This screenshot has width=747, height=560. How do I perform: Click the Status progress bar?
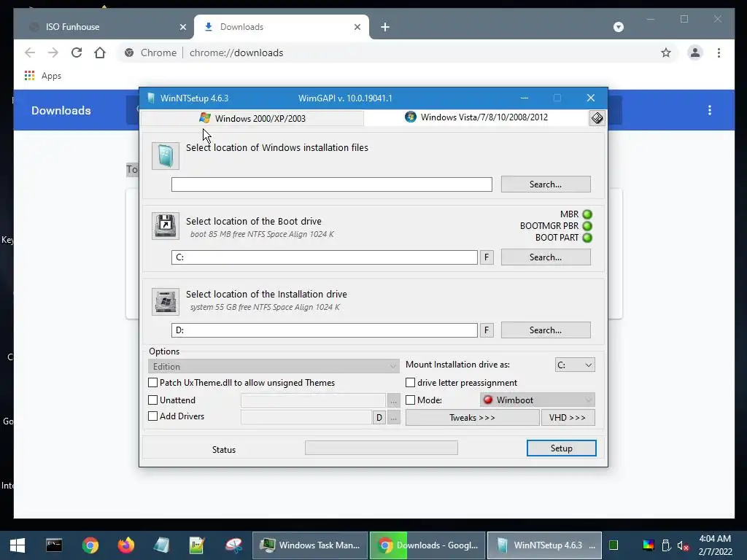pyautogui.click(x=381, y=448)
